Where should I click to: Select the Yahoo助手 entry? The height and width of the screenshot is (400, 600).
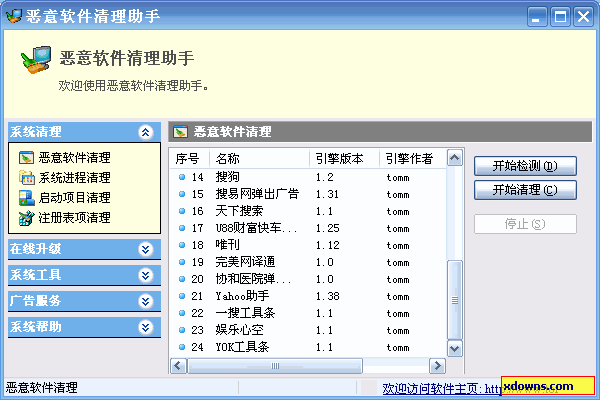point(242,296)
